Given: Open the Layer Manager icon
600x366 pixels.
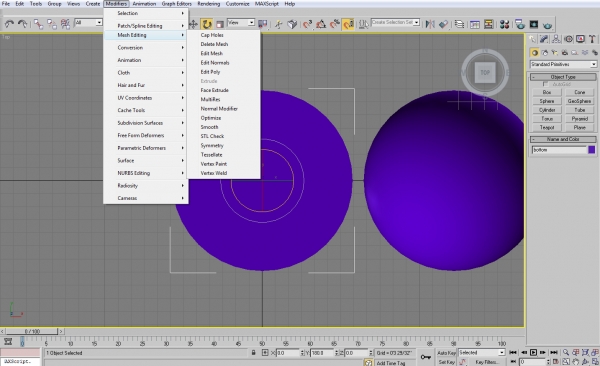Looking at the screenshot, I should coord(459,24).
